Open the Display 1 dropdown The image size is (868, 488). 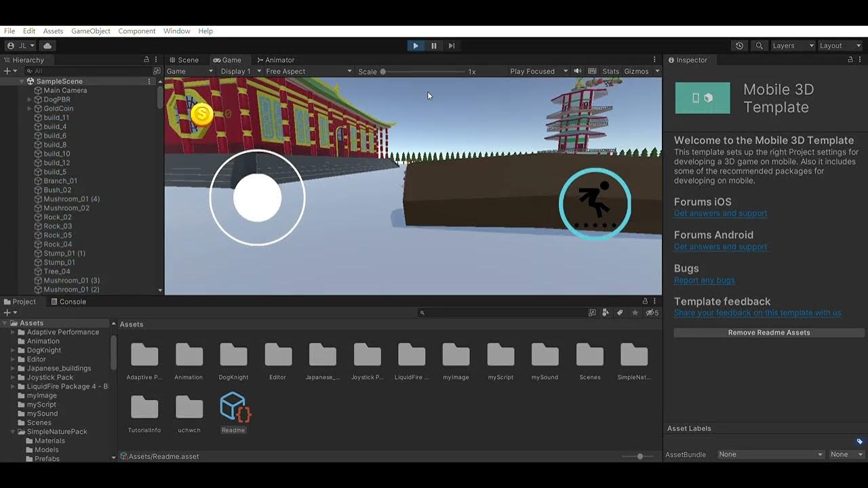coord(241,71)
